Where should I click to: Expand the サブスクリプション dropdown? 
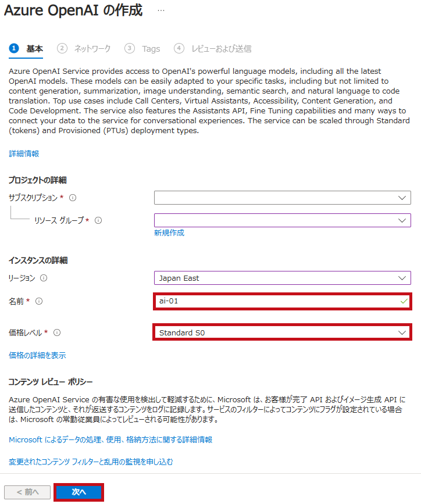click(x=283, y=198)
